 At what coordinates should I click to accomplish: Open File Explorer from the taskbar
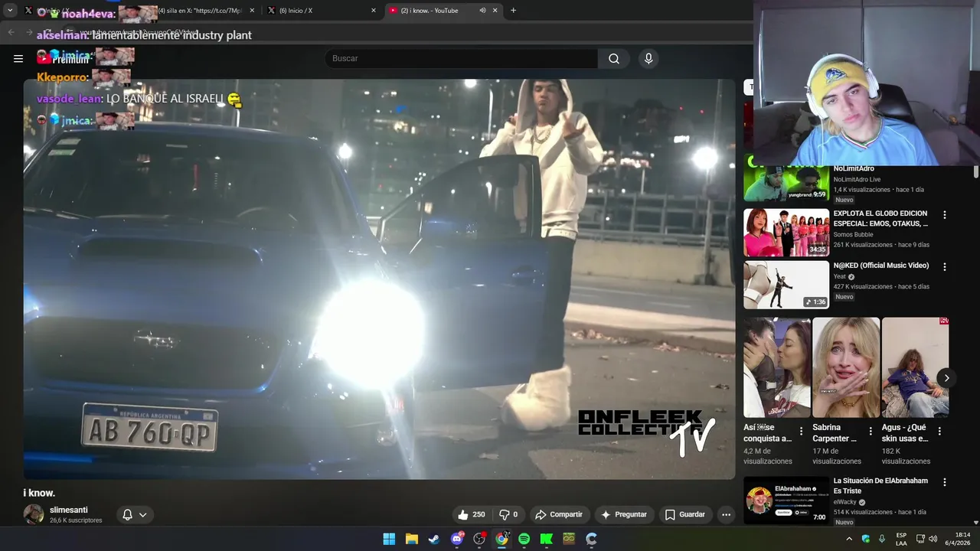[x=411, y=539]
